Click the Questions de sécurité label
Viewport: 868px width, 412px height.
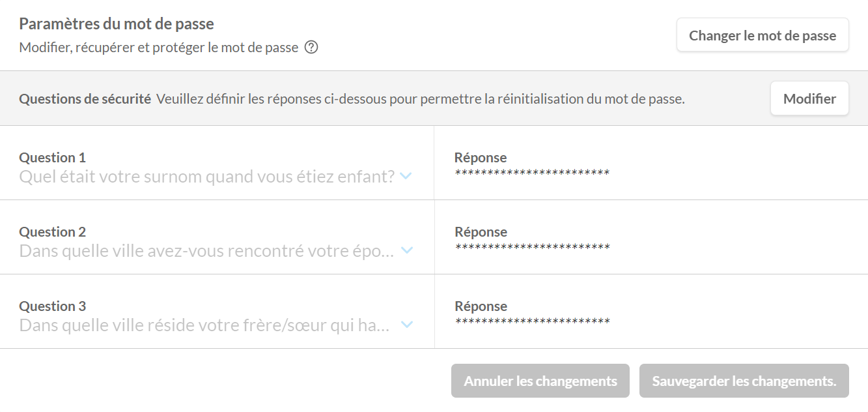tap(85, 99)
